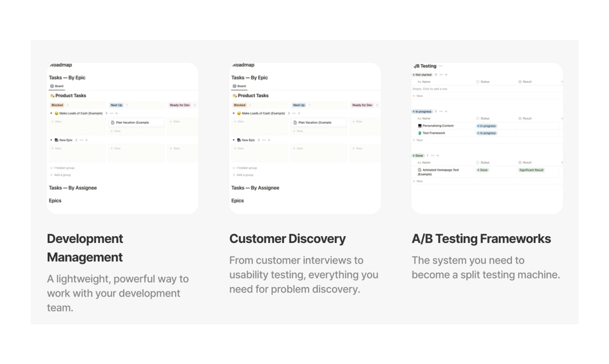This screenshot has width=609, height=364.
Task: Click Plan Vacation document icon in Development Management preview
Action: click(113, 123)
